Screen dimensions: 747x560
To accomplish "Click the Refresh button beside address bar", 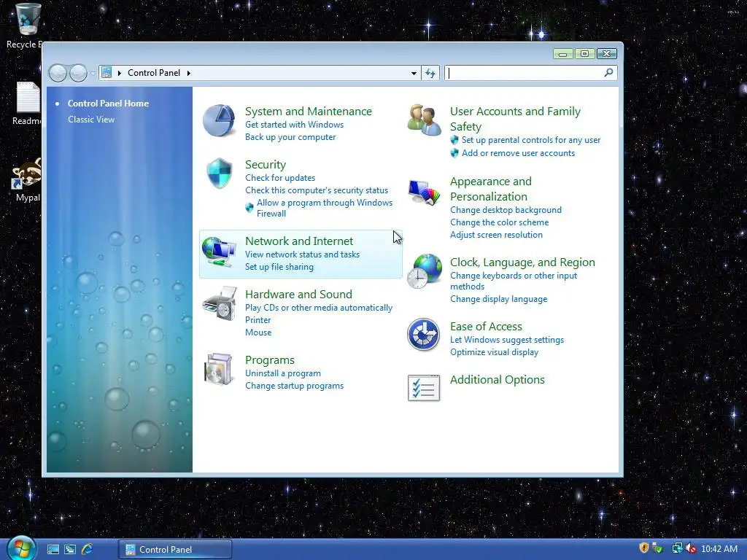I will (x=430, y=73).
